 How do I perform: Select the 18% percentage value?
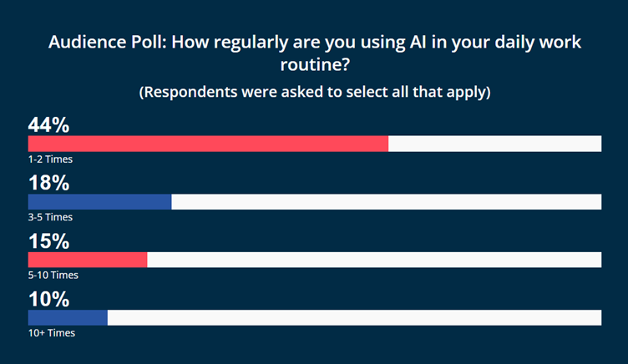click(49, 183)
